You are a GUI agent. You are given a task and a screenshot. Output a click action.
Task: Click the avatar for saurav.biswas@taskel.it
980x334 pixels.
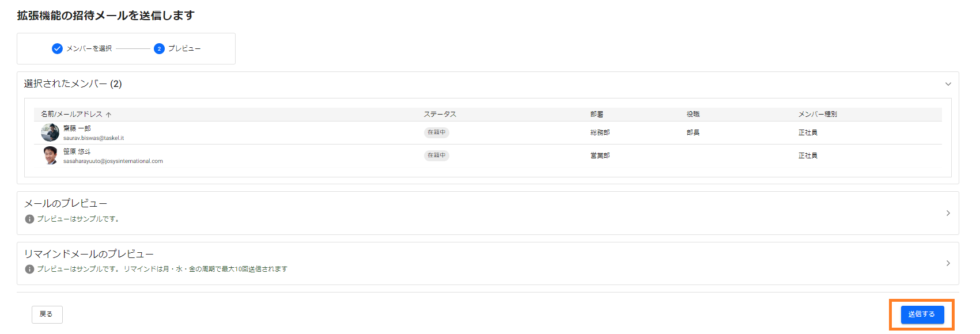(x=50, y=132)
